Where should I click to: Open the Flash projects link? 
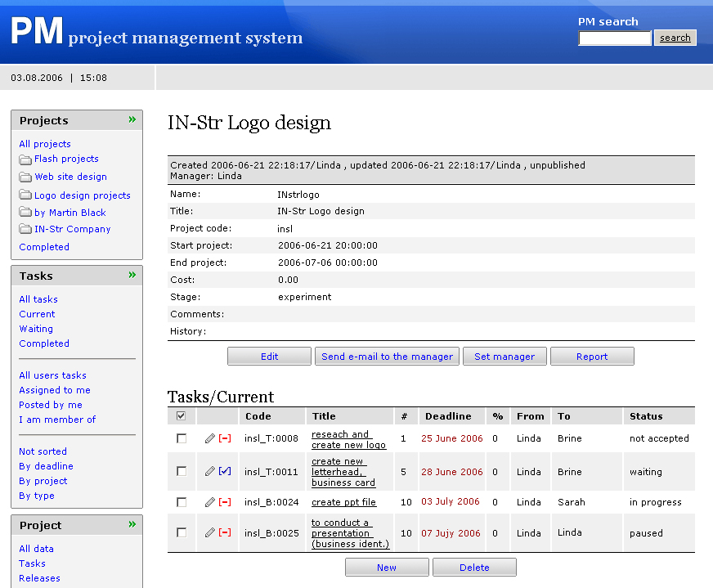(66, 159)
